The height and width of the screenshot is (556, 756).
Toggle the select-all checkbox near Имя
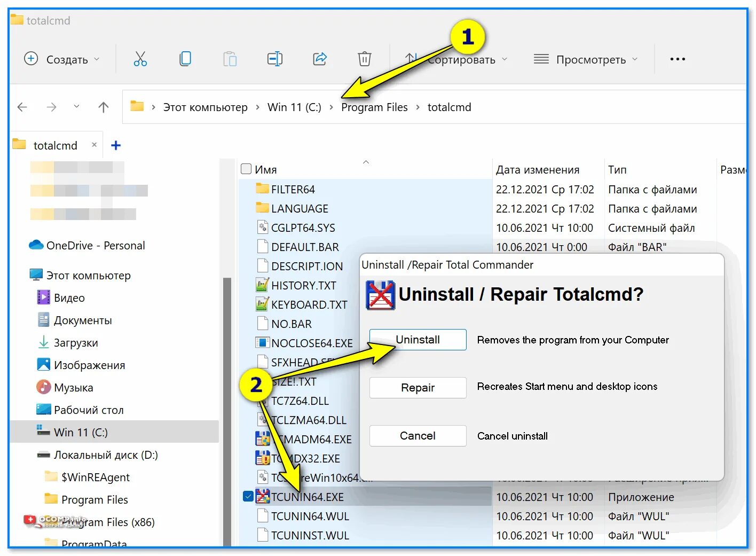(x=246, y=169)
